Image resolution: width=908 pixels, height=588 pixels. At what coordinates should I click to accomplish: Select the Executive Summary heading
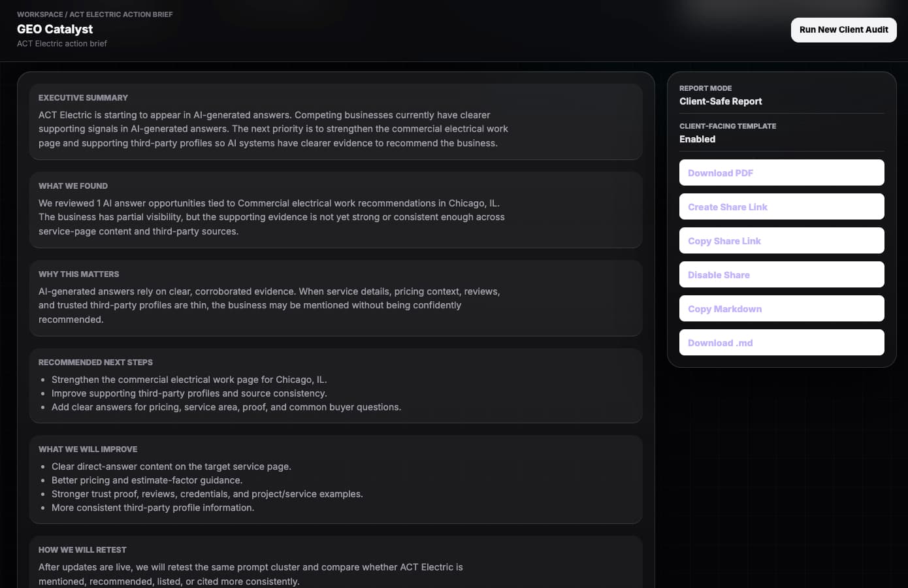pyautogui.click(x=83, y=98)
